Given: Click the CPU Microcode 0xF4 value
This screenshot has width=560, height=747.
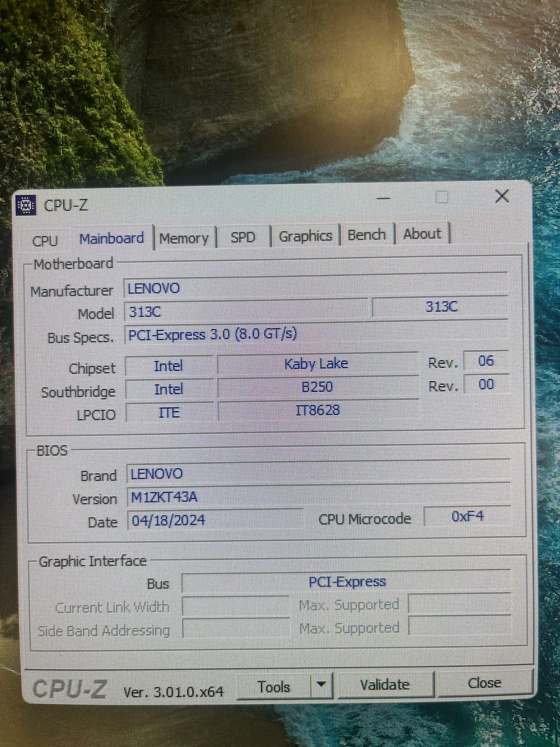Looking at the screenshot, I should [467, 516].
